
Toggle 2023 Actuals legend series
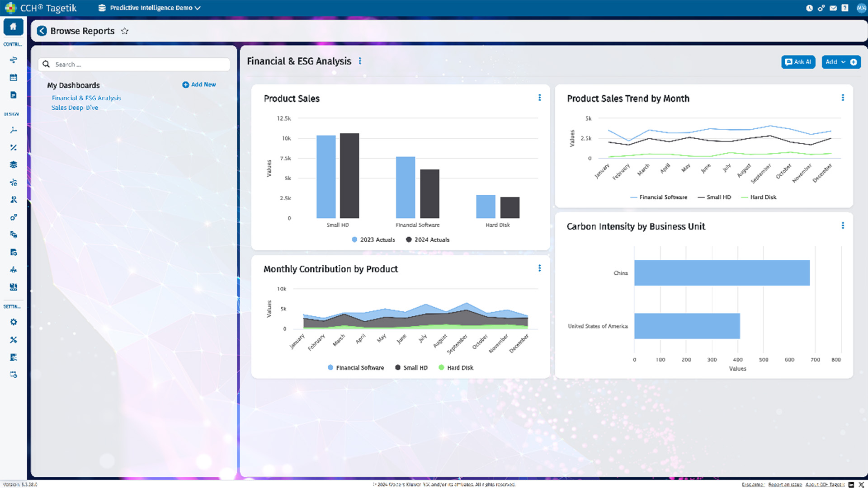tap(373, 240)
